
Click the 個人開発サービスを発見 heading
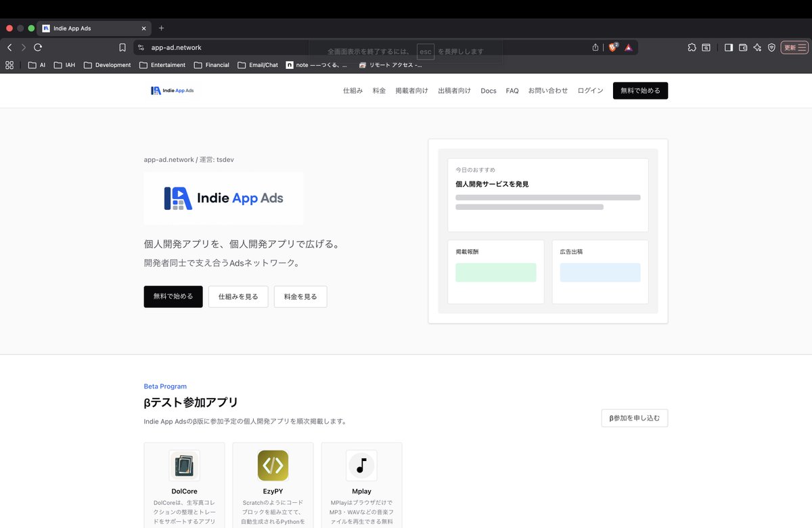click(x=492, y=184)
